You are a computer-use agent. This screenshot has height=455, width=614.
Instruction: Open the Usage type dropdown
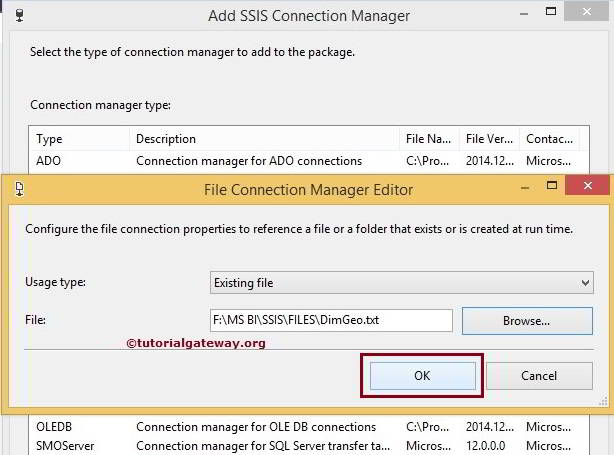coord(402,283)
